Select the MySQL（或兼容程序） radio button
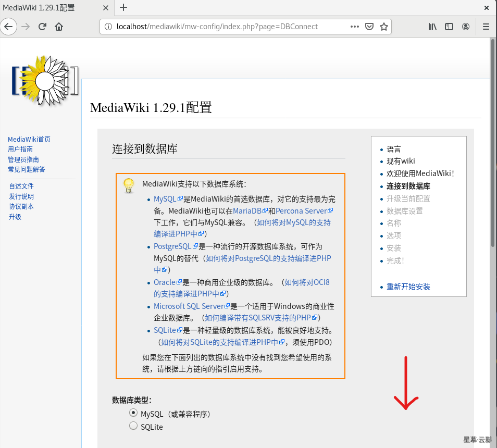Image resolution: width=497 pixels, height=448 pixels. (x=133, y=413)
